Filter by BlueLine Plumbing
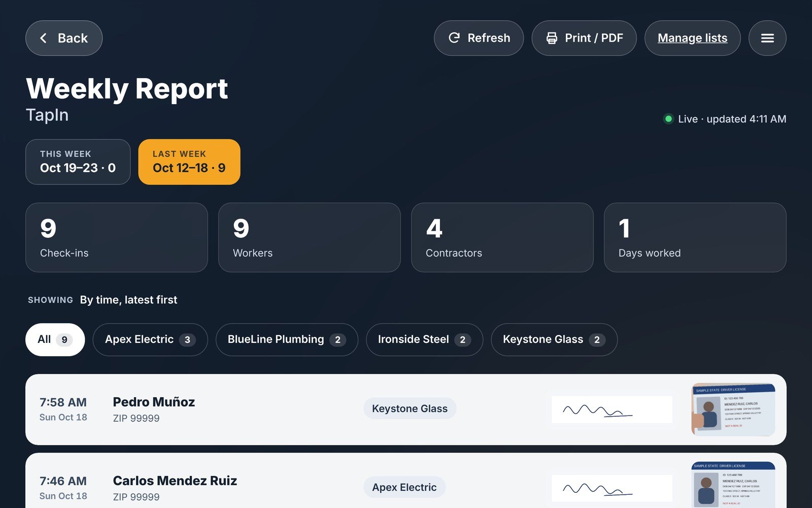Viewport: 812px width, 508px height. [x=287, y=339]
